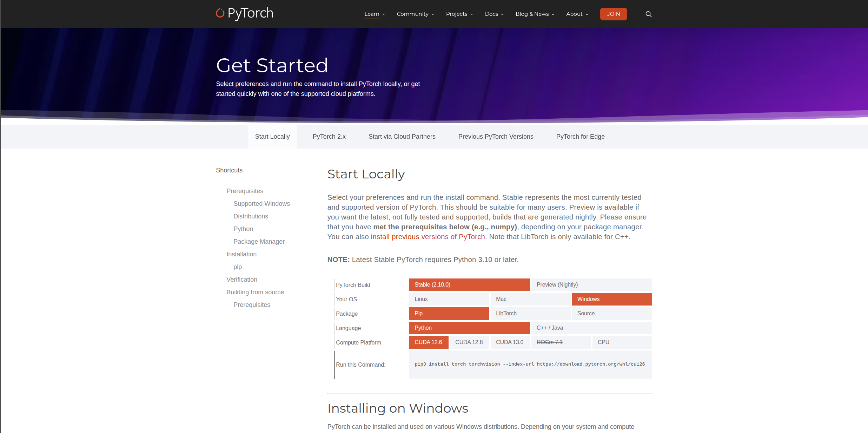Switch to the PyTorch 2.x tab
This screenshot has height=433, width=868.
pyautogui.click(x=329, y=137)
